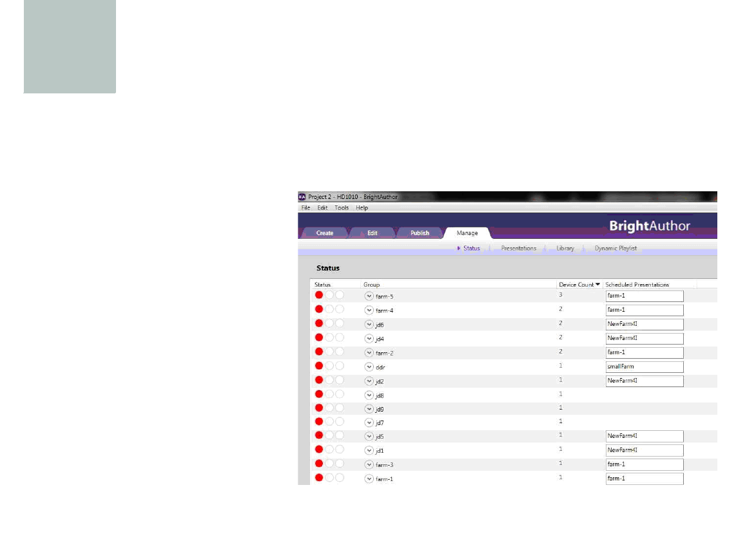The height and width of the screenshot is (550, 756).
Task: Expand the farm-2 group
Action: click(369, 353)
